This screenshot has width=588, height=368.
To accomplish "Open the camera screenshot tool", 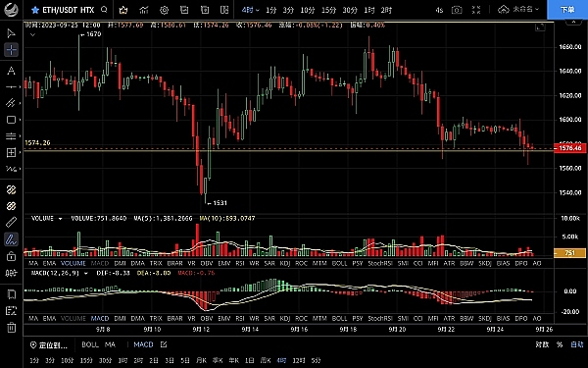I will click(x=457, y=10).
